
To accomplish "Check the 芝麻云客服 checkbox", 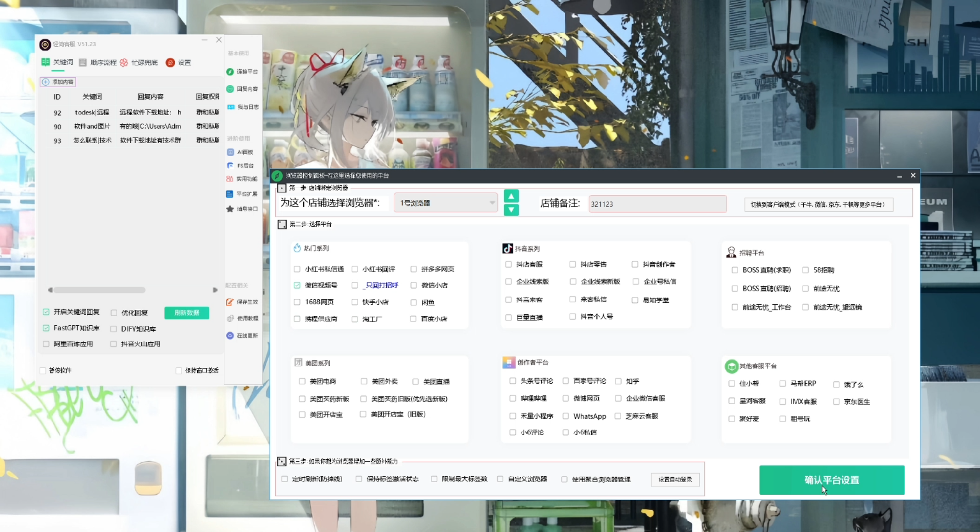I will point(618,416).
